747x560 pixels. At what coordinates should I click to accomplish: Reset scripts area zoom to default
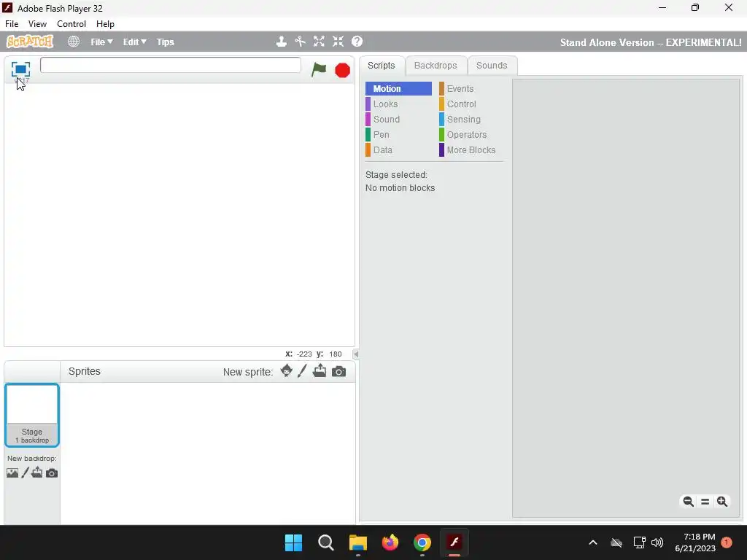[705, 502]
